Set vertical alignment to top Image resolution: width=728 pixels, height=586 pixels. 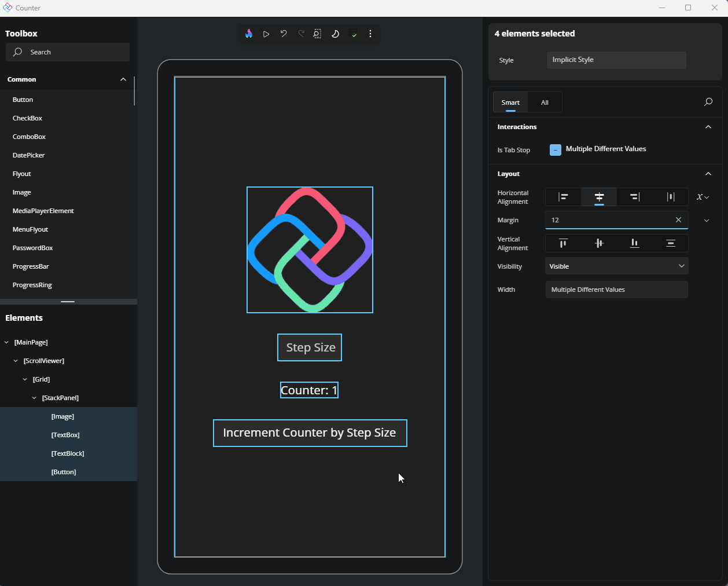(563, 243)
